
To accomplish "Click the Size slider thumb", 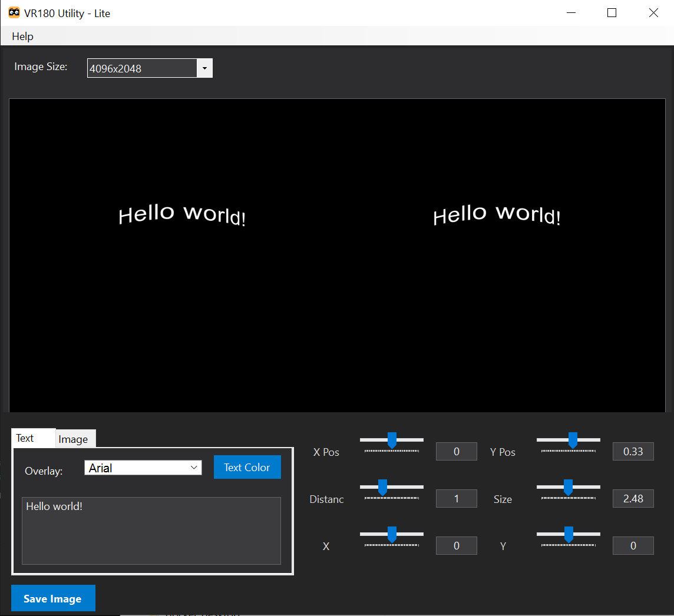I will pos(569,488).
